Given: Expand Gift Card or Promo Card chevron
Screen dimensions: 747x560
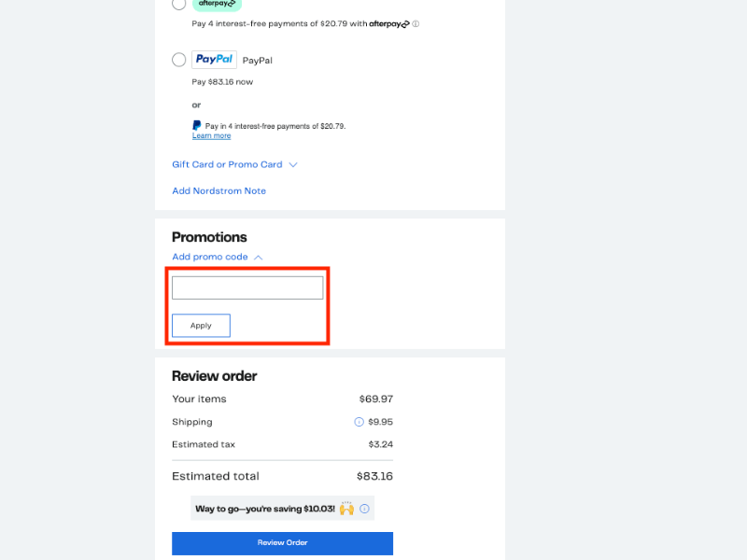Looking at the screenshot, I should click(292, 164).
